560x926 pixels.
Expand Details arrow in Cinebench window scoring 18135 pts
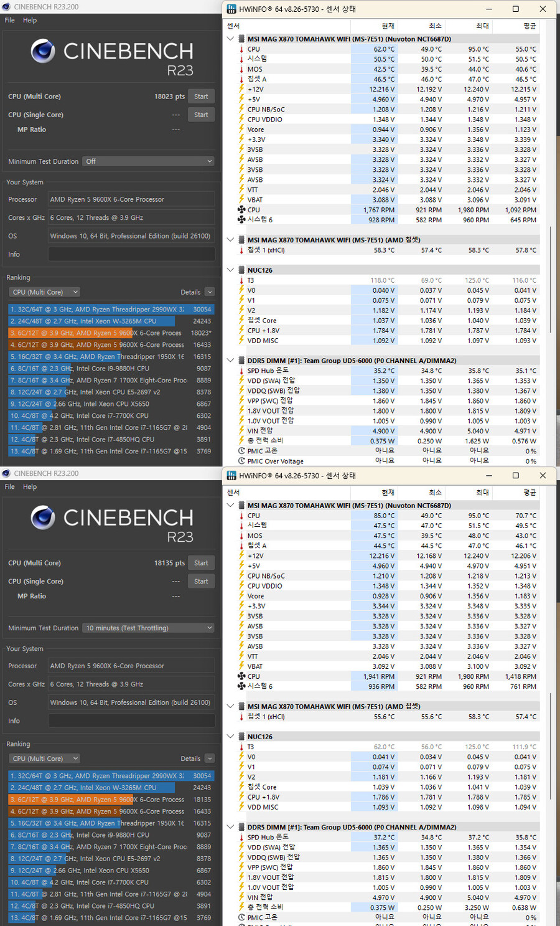[209, 758]
